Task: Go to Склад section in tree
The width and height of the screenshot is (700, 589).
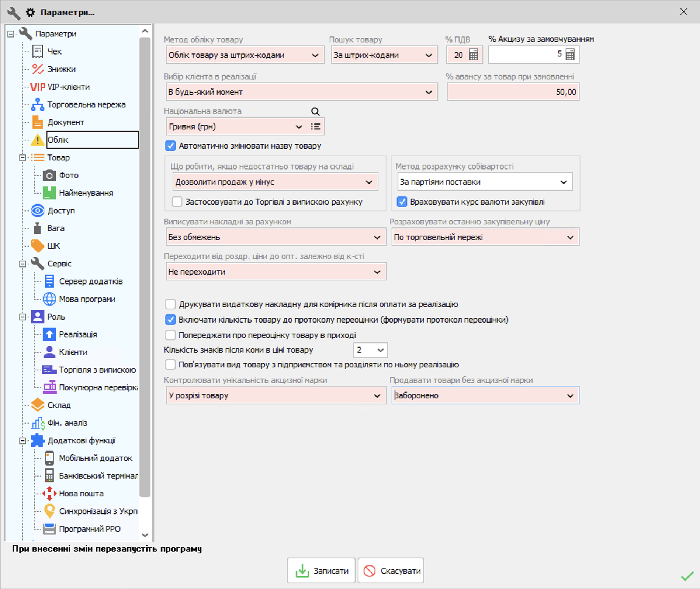Action: tap(59, 405)
